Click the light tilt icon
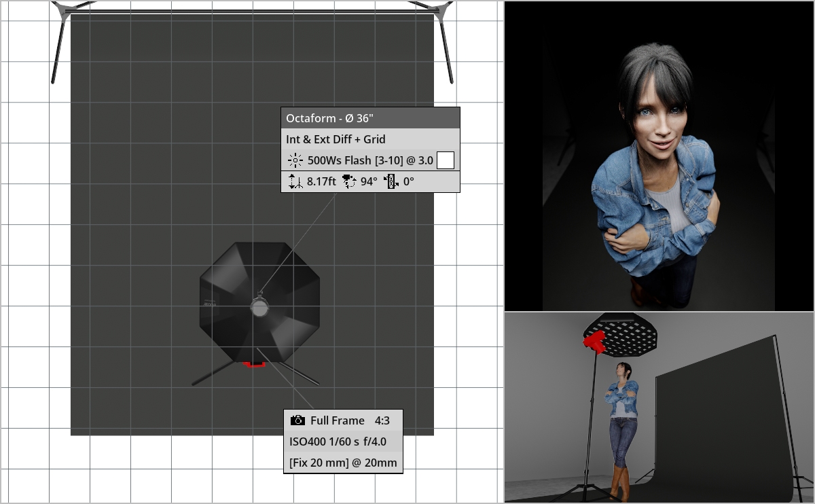The image size is (815, 504). (390, 182)
